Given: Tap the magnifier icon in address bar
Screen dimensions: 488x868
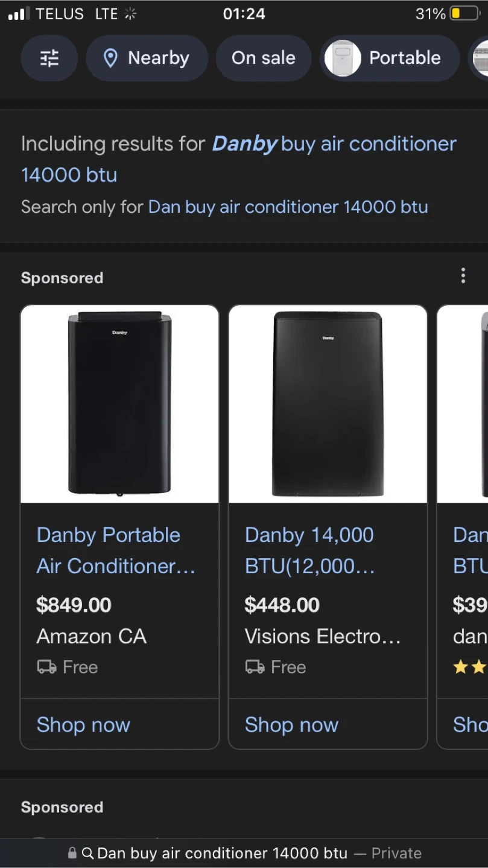Looking at the screenshot, I should coord(87,854).
